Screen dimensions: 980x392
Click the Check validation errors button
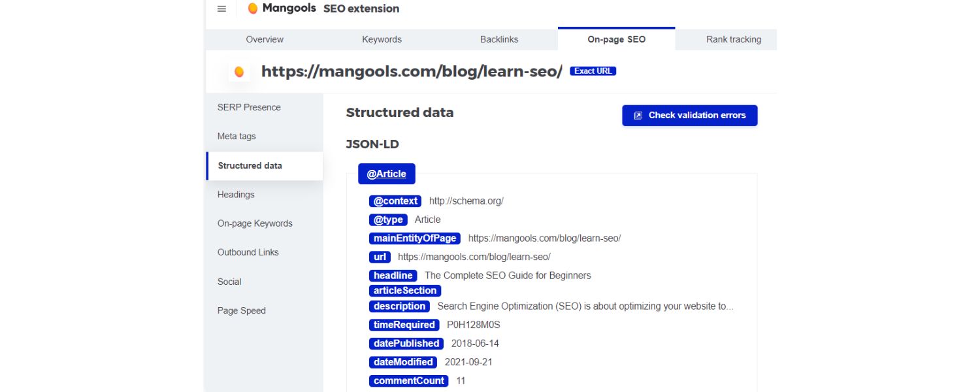click(x=689, y=115)
